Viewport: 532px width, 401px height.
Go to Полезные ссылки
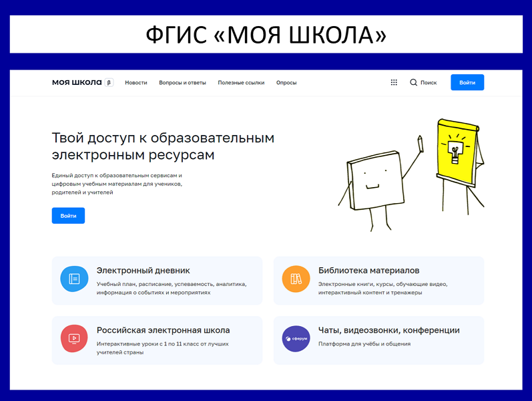(x=241, y=83)
